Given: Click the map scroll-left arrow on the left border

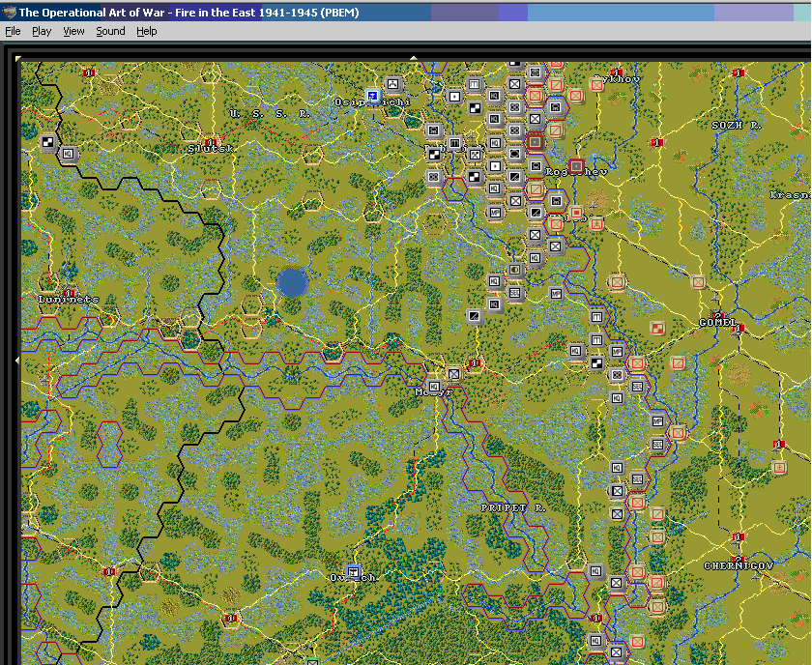Looking at the screenshot, I should click(x=17, y=360).
